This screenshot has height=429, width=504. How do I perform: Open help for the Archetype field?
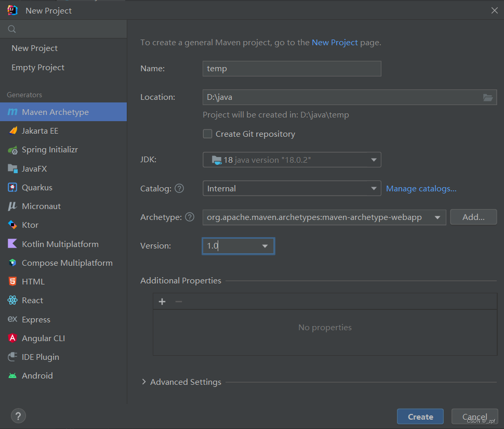pos(190,217)
